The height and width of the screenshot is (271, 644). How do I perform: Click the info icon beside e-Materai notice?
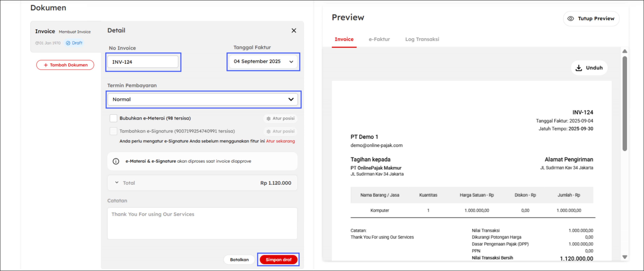[x=116, y=161]
